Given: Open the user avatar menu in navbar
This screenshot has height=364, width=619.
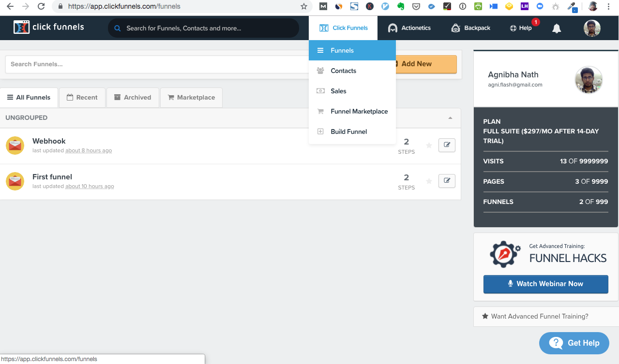Looking at the screenshot, I should click(x=592, y=28).
